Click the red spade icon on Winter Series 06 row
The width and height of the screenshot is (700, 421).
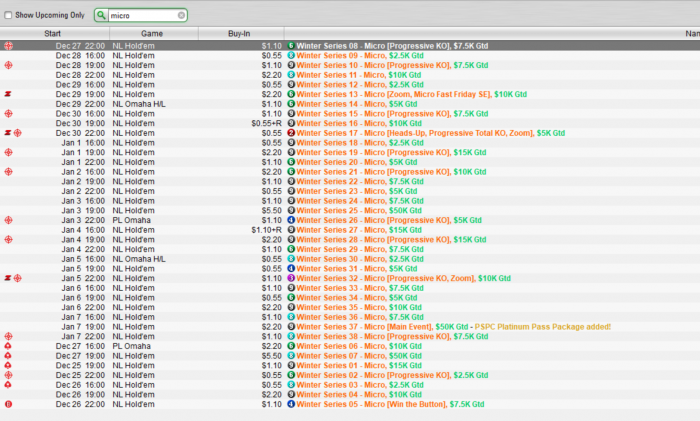(8, 346)
